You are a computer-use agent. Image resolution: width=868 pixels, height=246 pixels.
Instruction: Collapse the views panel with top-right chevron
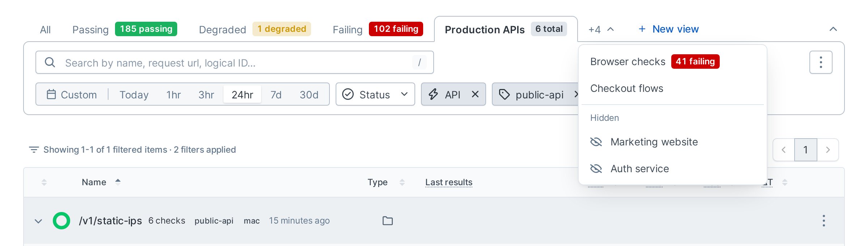(833, 29)
